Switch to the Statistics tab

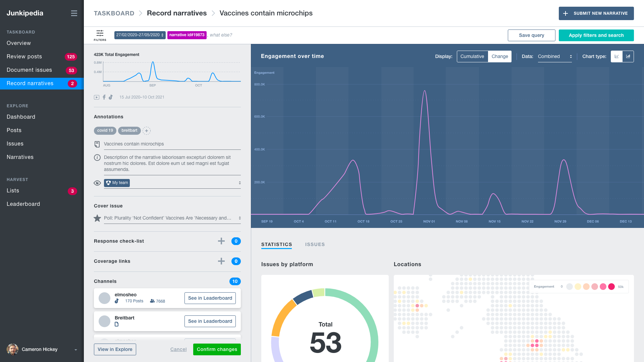[276, 245]
